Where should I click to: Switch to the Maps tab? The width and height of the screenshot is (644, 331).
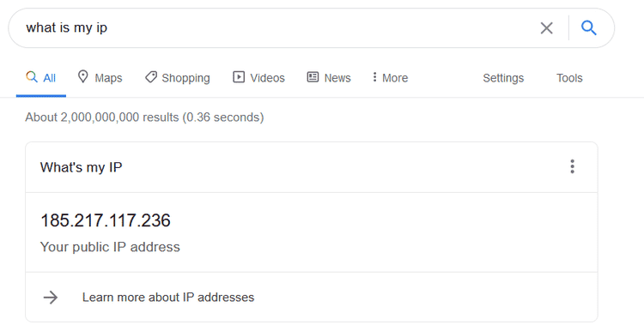100,77
